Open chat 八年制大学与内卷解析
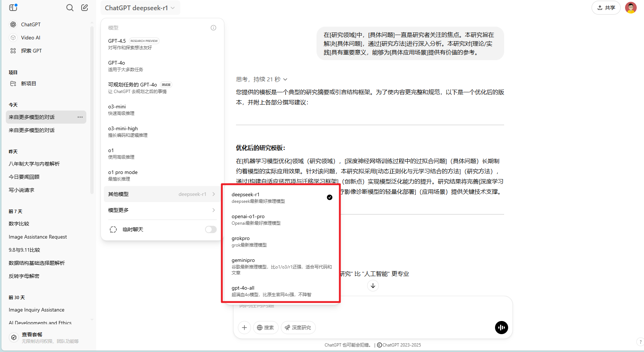644x352 pixels. pyautogui.click(x=46, y=164)
